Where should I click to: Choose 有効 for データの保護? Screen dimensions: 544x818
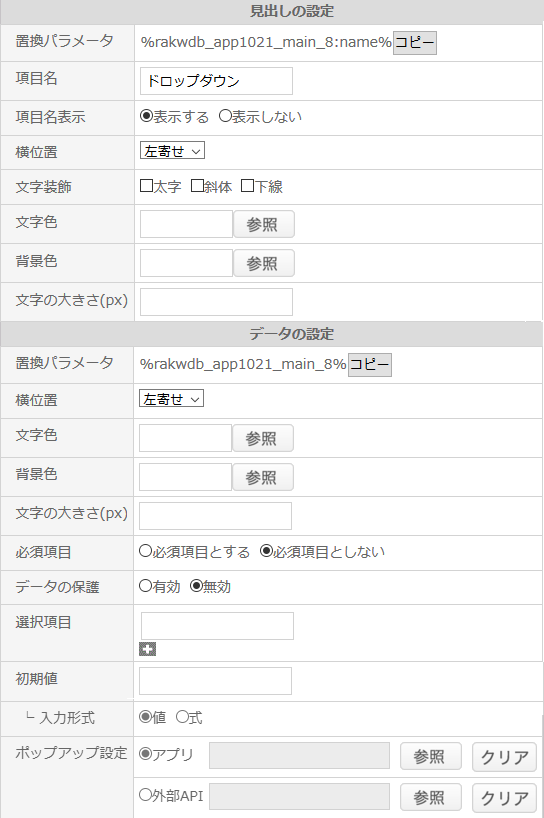point(145,586)
